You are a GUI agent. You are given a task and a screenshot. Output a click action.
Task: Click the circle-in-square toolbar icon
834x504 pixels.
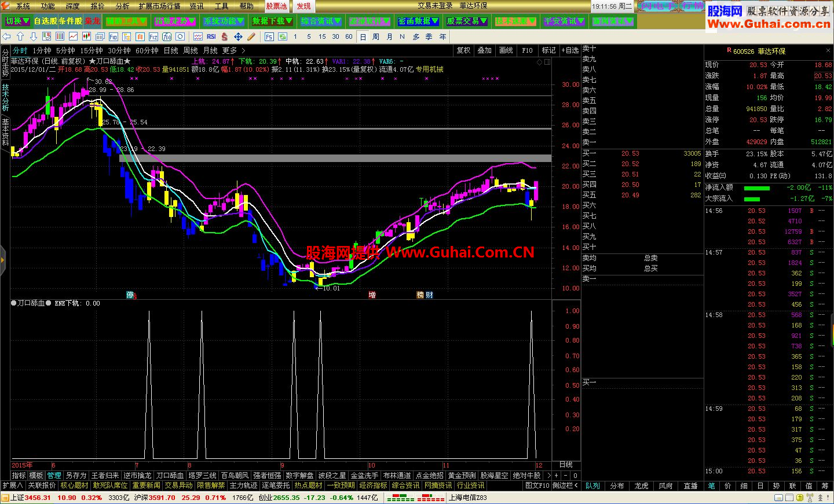(x=180, y=36)
